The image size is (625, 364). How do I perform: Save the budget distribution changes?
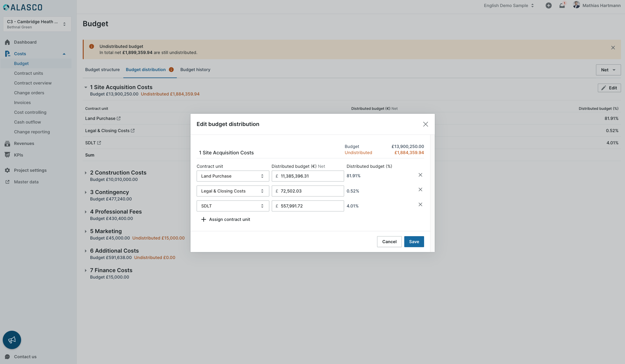[414, 242]
